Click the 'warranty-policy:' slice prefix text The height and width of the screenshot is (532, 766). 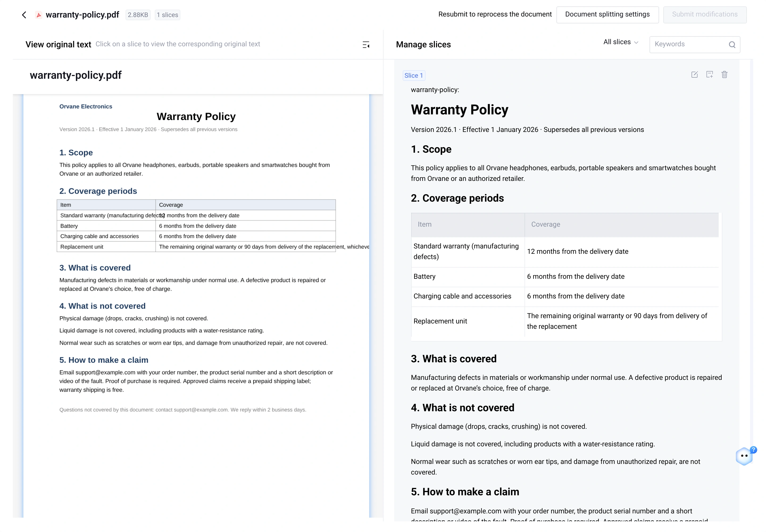pos(435,90)
